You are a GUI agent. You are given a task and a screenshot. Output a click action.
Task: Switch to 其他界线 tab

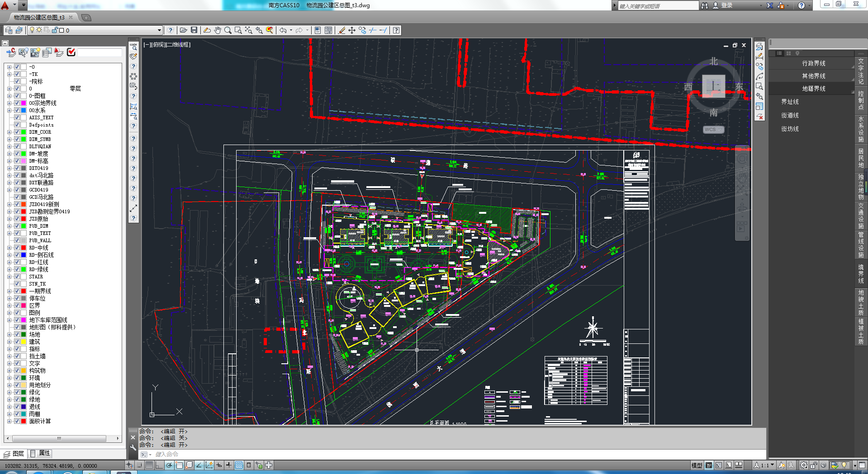[x=813, y=76]
